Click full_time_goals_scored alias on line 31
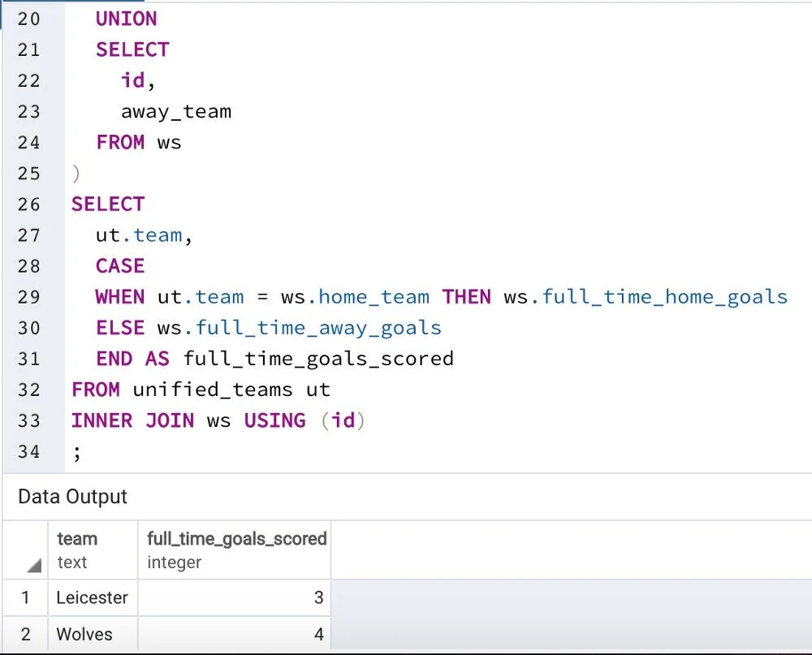Screen dimensions: 812x655 318,360
